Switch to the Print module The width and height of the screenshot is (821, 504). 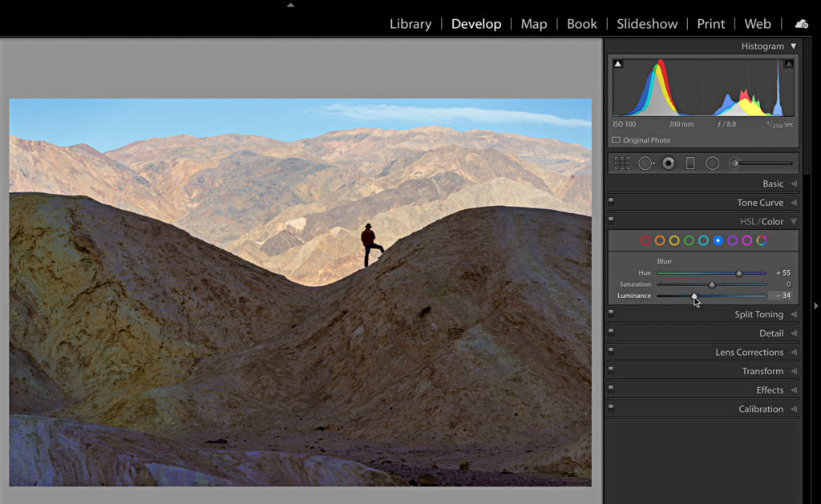pyautogui.click(x=710, y=24)
